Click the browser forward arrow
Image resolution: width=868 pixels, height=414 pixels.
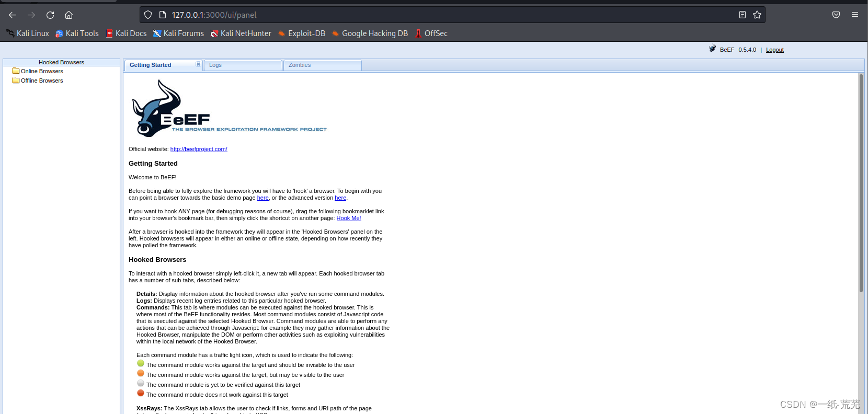[x=31, y=15]
